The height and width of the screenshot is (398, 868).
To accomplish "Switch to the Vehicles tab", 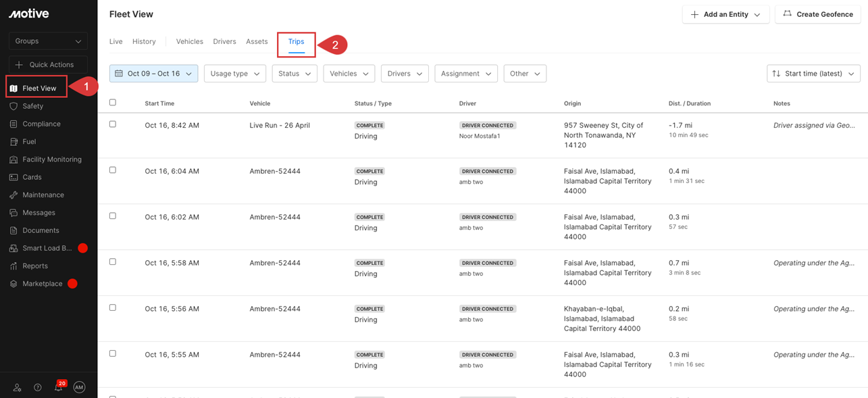I will click(x=189, y=42).
